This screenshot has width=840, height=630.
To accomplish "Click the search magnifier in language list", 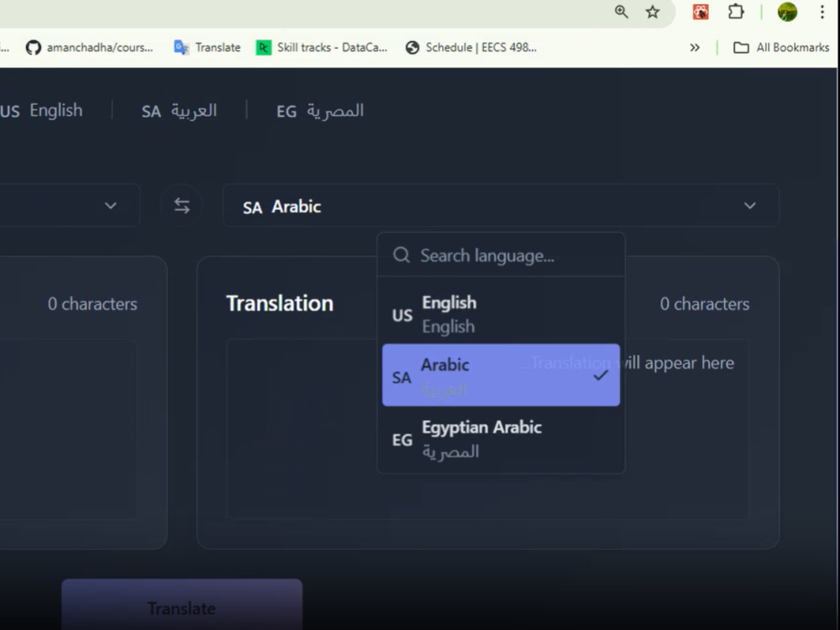I will click(402, 255).
